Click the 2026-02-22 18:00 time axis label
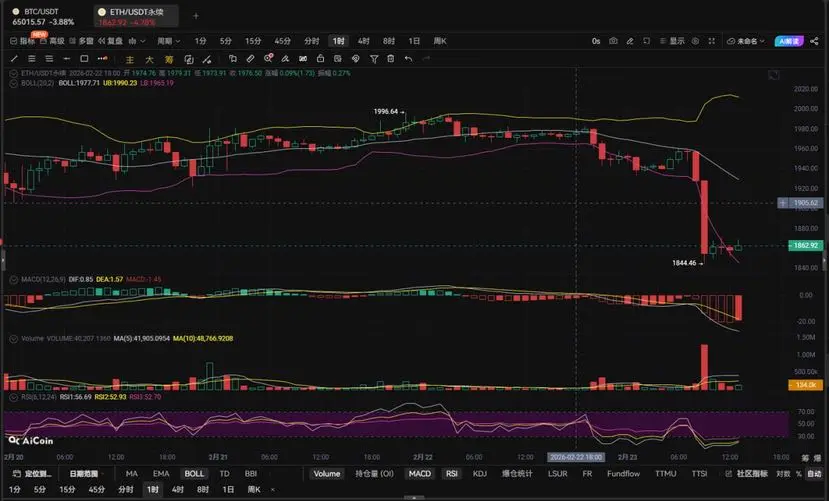829x501 pixels. (576, 457)
